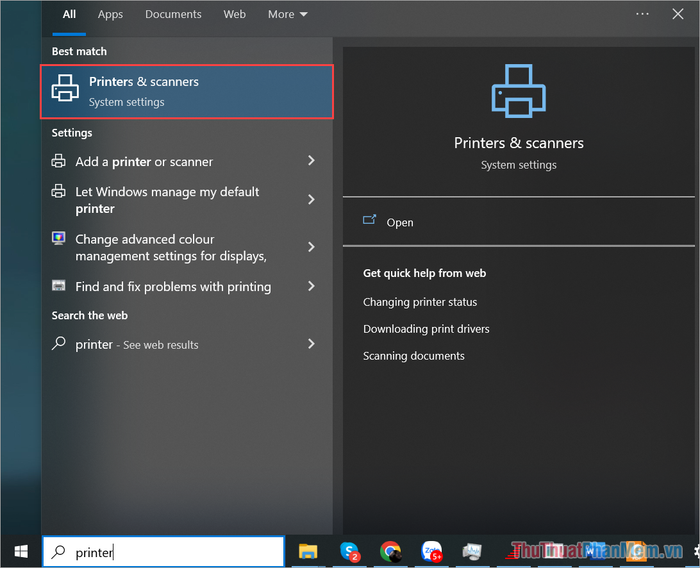This screenshot has width=700, height=568.
Task: Click the large printer icon in preview pane
Action: pos(519,91)
